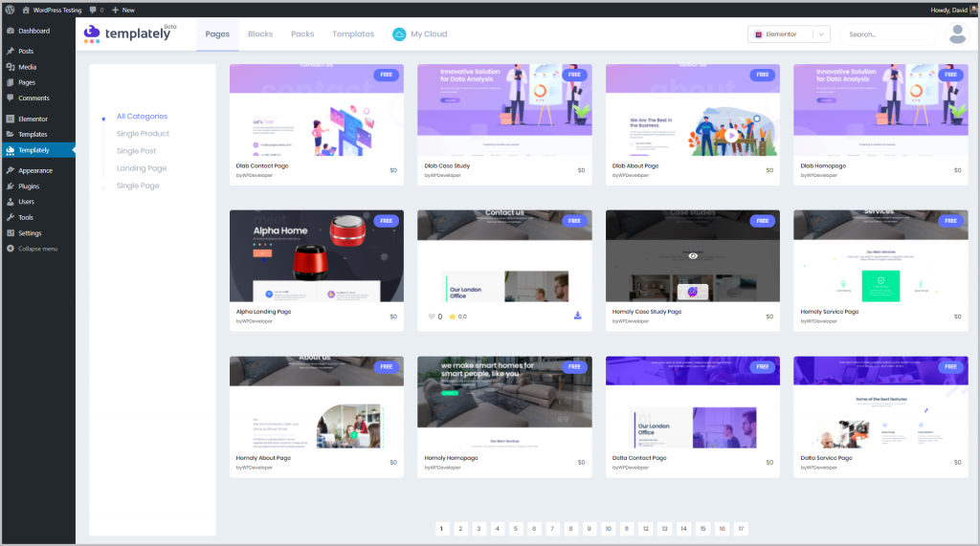Switch to the Pages tab in Templately
The image size is (980, 546).
click(x=217, y=34)
